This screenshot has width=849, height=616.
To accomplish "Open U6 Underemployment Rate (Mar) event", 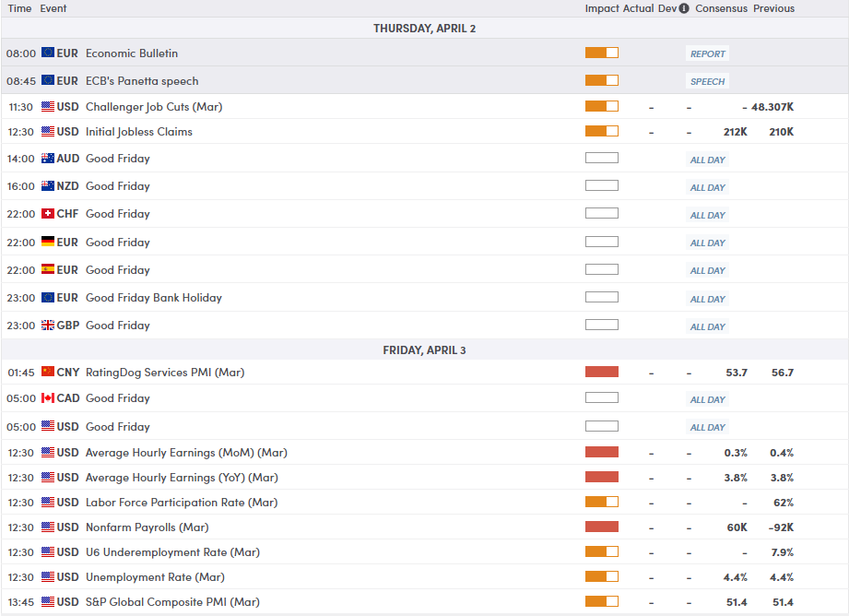I will [x=172, y=552].
